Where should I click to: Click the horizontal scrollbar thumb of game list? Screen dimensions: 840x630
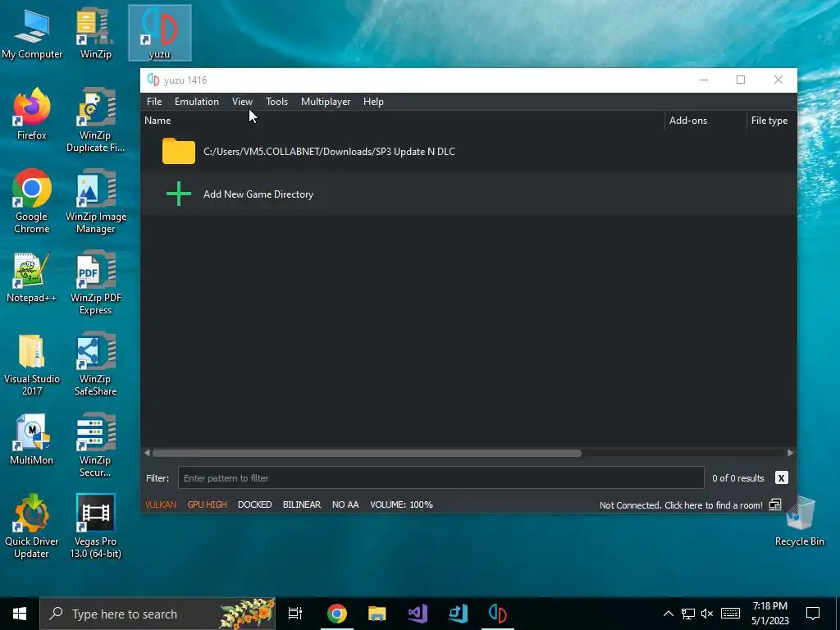[367, 453]
